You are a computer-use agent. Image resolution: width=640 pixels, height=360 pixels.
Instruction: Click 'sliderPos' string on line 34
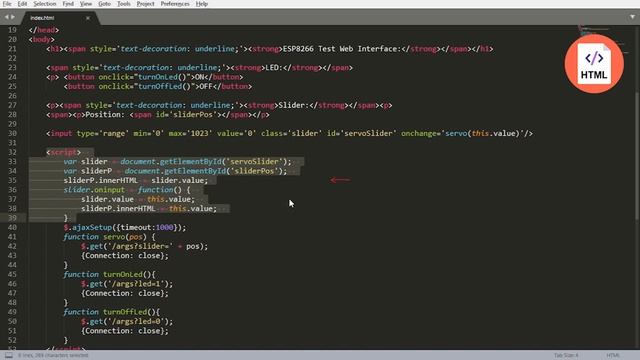tap(254, 171)
